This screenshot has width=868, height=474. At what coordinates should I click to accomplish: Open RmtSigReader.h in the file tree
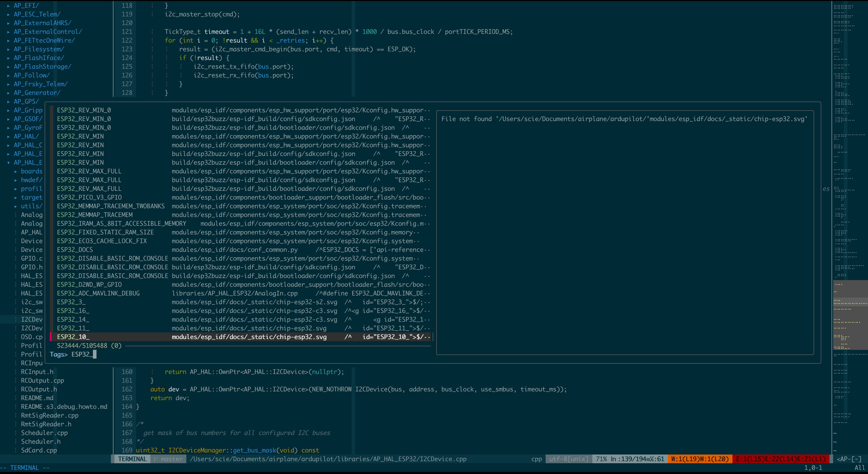(46, 424)
